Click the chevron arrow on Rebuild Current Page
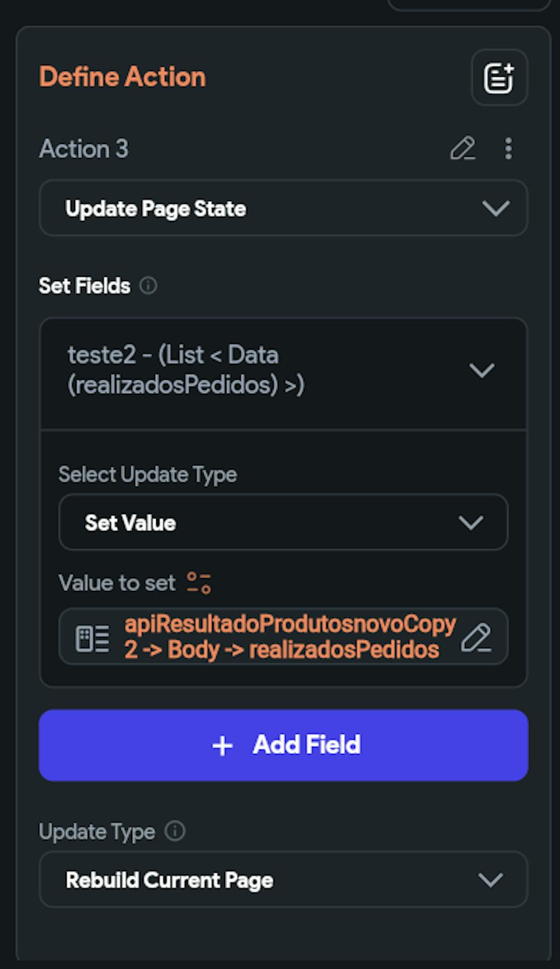The height and width of the screenshot is (969, 560). [x=491, y=879]
